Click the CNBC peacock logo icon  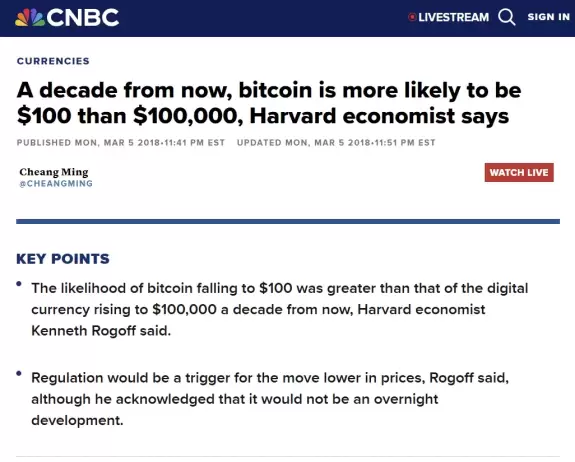click(30, 17)
